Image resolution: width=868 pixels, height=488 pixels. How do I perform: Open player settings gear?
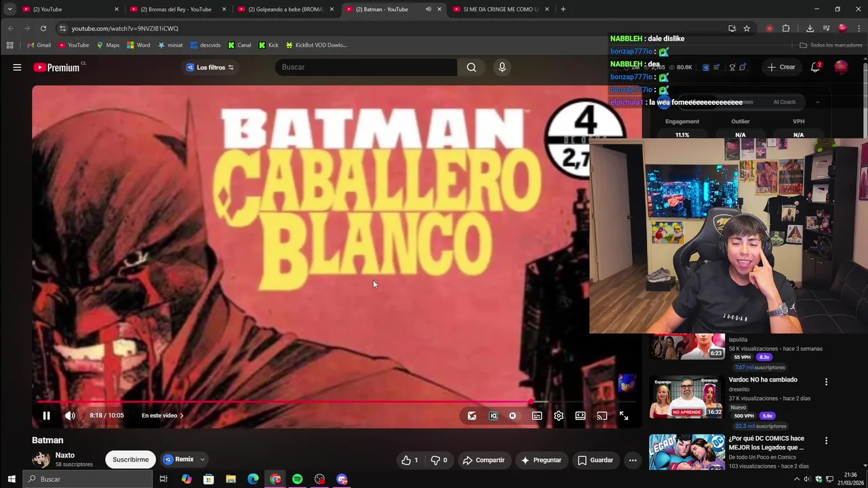[558, 415]
